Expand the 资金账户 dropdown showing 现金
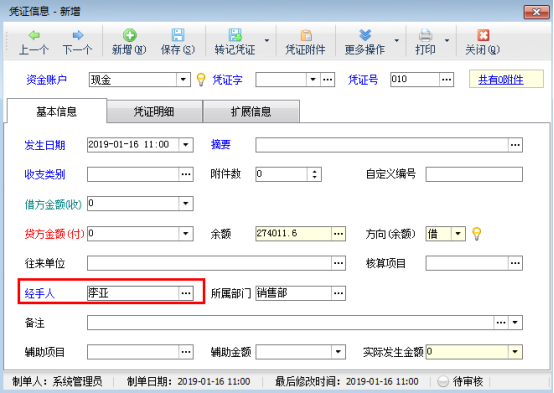This screenshot has height=393, width=554. click(183, 80)
